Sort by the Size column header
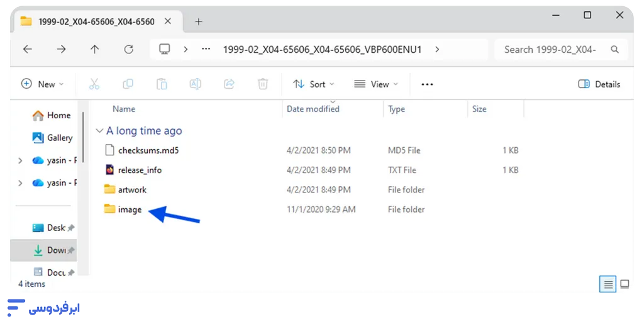This screenshot has width=644, height=324. (x=479, y=109)
